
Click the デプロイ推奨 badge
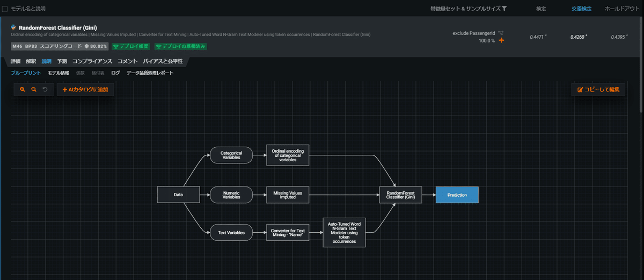pos(132,46)
